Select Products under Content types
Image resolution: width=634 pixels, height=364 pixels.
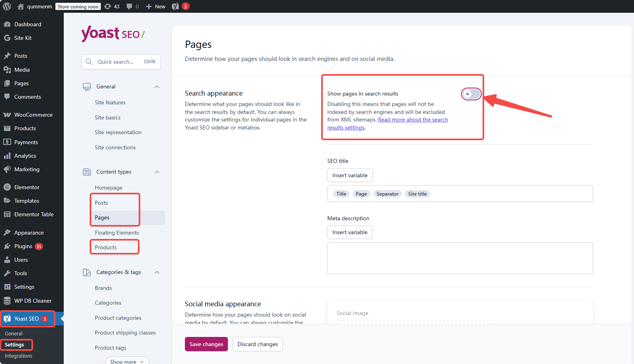[106, 247]
